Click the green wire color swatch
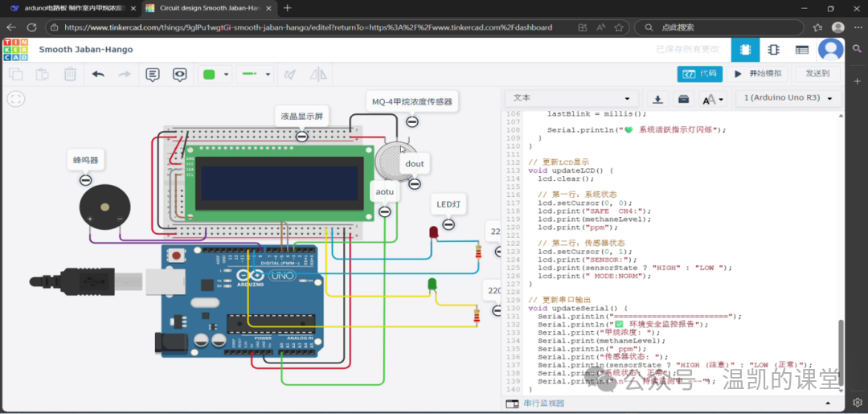Image resolution: width=868 pixels, height=414 pixels. click(209, 74)
